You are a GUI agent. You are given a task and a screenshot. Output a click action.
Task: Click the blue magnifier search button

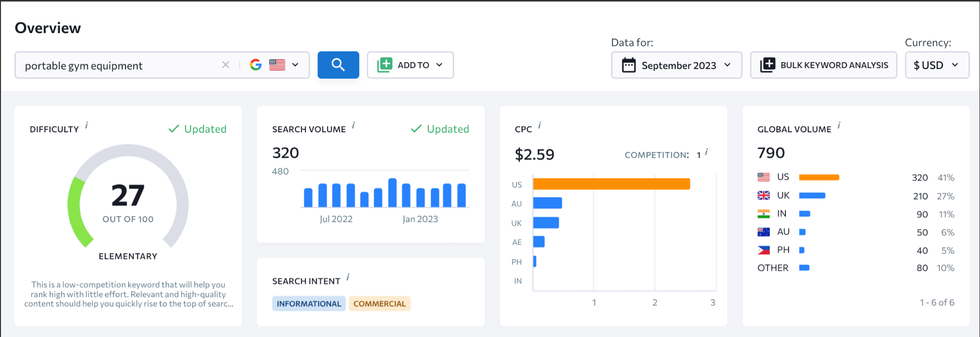coord(338,65)
